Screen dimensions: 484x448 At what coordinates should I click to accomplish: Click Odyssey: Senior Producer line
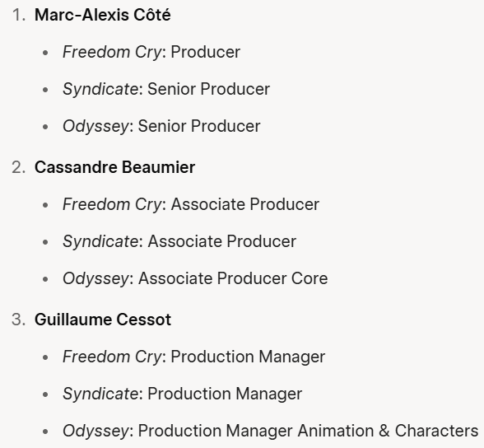click(x=161, y=126)
